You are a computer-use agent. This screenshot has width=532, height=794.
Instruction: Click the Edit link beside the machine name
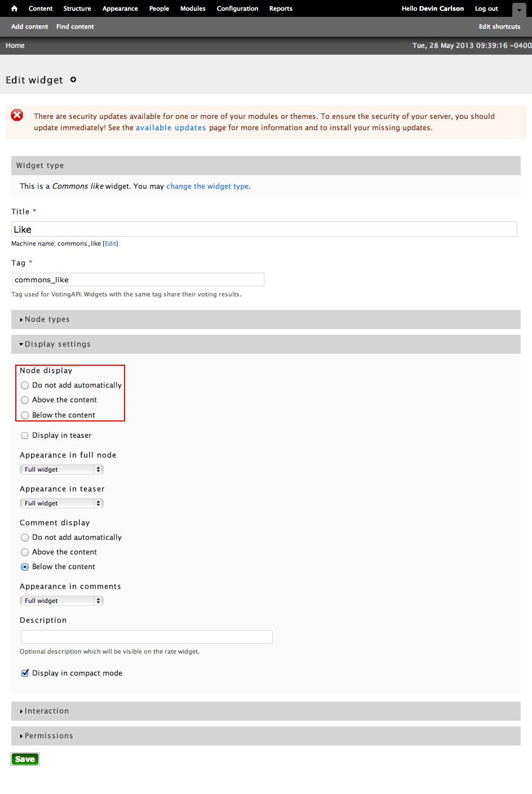pyautogui.click(x=110, y=243)
